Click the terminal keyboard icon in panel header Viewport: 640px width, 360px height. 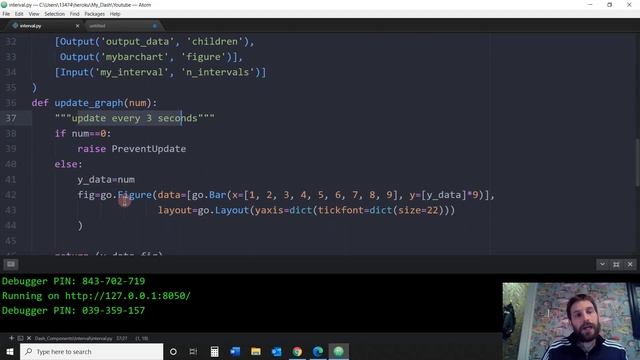tap(11, 264)
